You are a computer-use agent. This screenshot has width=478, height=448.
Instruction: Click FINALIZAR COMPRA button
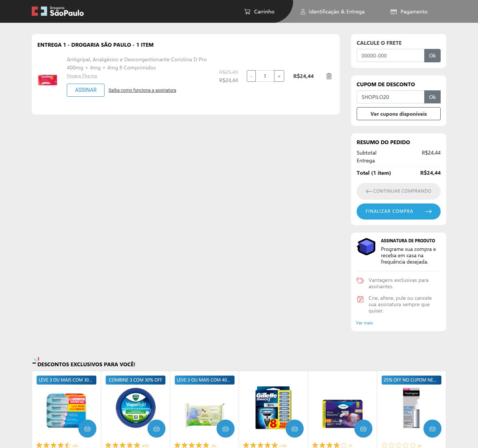point(398,211)
